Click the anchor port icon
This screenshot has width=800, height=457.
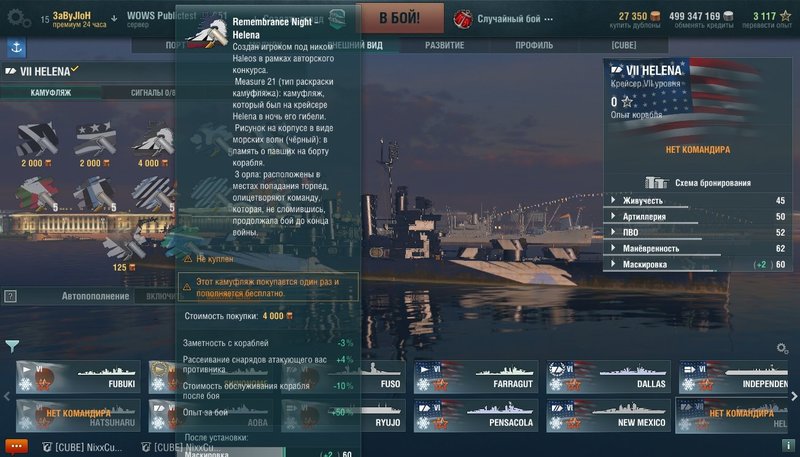[16, 48]
